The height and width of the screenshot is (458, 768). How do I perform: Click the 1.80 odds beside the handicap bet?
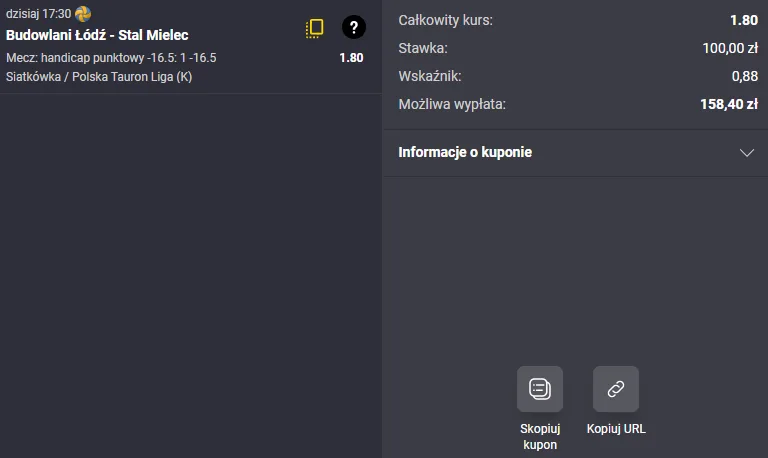point(351,58)
